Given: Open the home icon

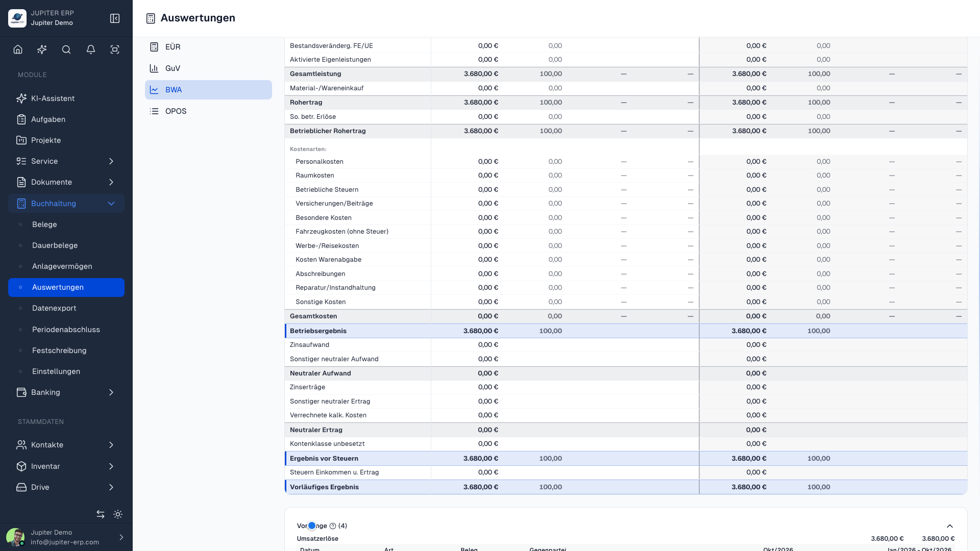Looking at the screenshot, I should (18, 49).
